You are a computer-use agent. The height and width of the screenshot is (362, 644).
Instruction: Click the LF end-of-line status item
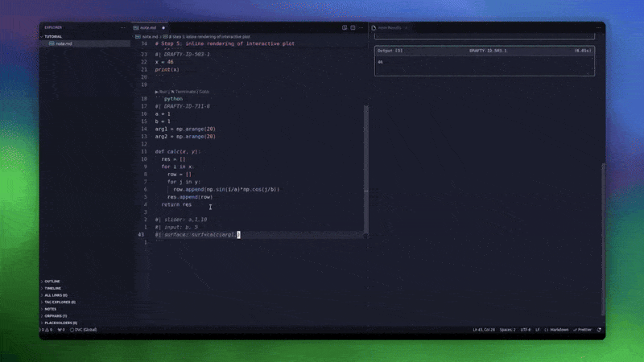pos(537,330)
